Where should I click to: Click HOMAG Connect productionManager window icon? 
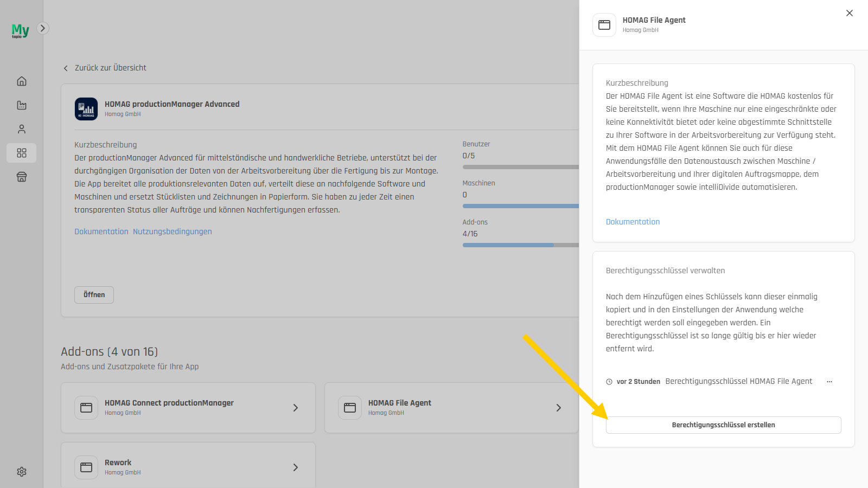86,408
